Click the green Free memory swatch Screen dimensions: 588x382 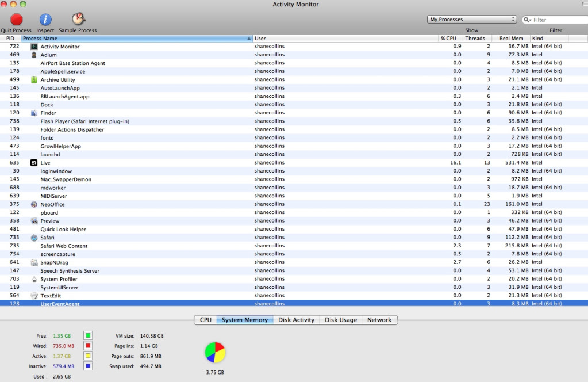click(x=88, y=335)
